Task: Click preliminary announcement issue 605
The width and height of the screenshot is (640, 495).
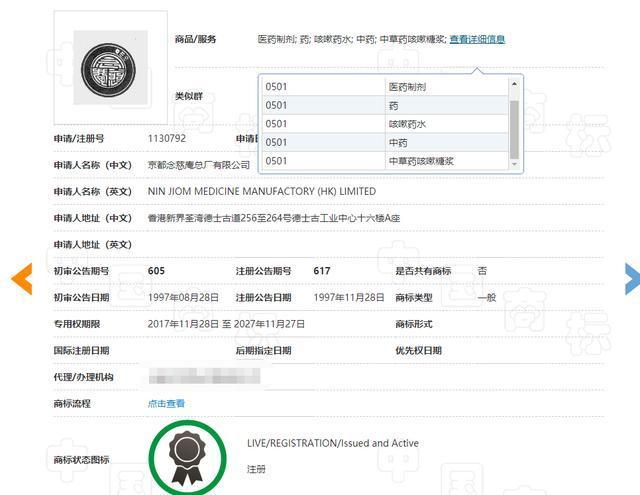Action: point(156,271)
